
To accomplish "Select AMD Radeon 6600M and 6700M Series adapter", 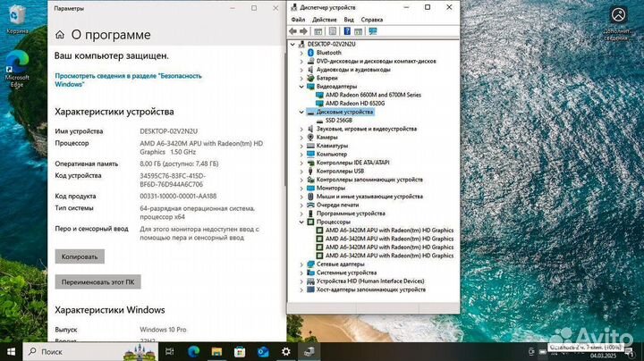I will point(373,95).
